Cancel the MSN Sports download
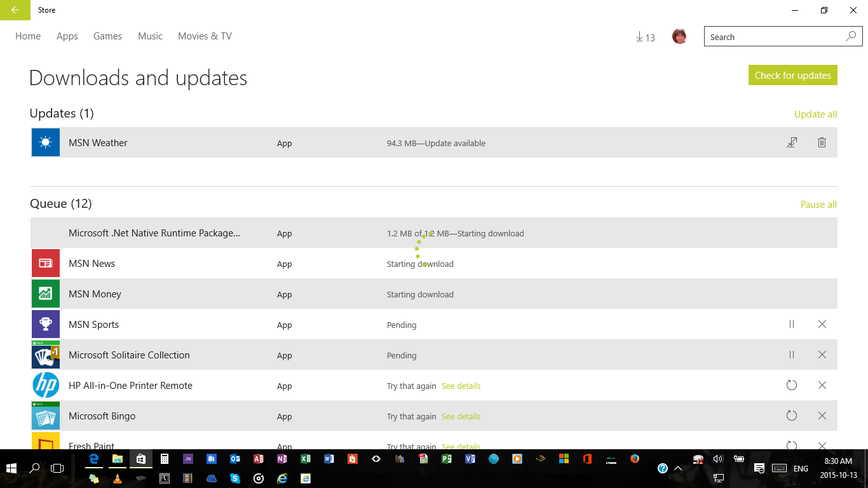Image resolution: width=868 pixels, height=488 pixels. pos(822,324)
